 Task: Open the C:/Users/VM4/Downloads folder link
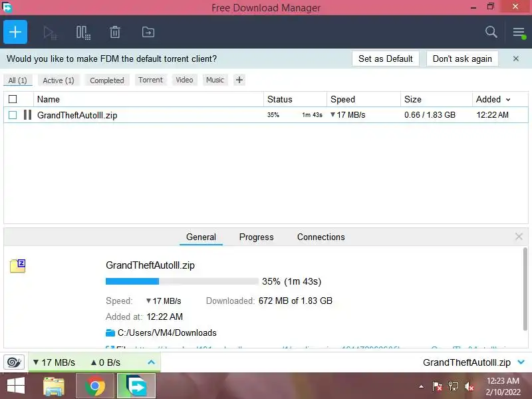[167, 333]
